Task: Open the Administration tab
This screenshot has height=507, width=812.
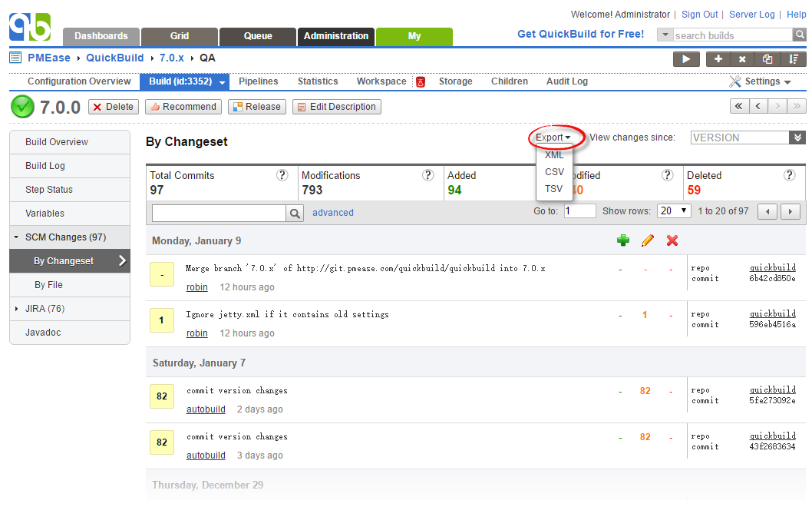Action: 336,36
